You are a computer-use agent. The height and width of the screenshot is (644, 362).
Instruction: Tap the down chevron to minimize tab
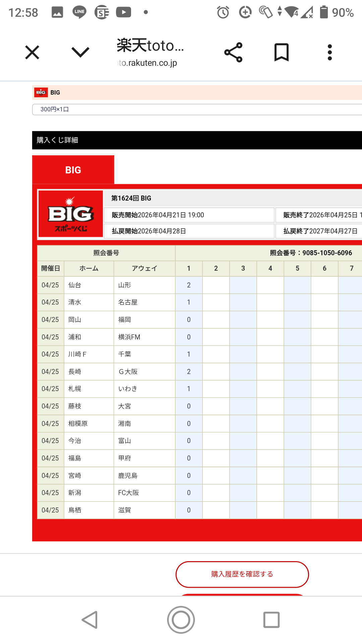[80, 52]
